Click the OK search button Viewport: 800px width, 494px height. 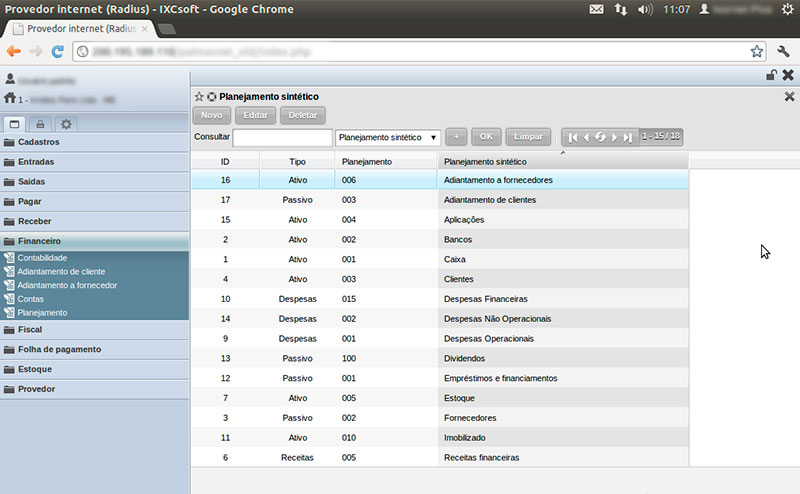pos(486,137)
